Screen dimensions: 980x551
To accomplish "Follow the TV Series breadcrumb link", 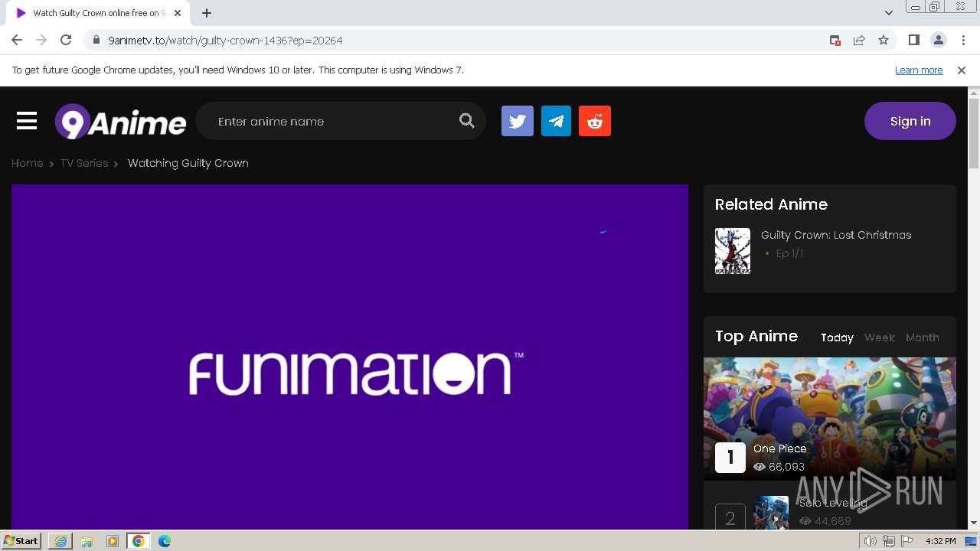I will (84, 163).
